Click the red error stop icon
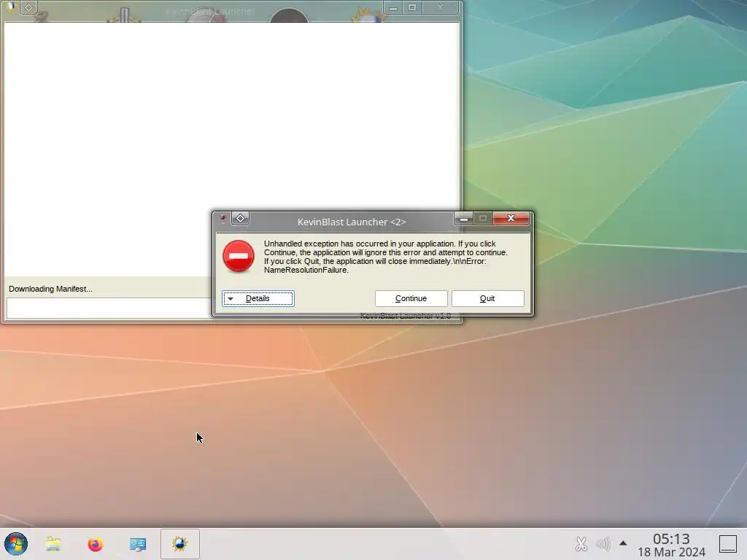Image resolution: width=747 pixels, height=560 pixels. pos(239,256)
